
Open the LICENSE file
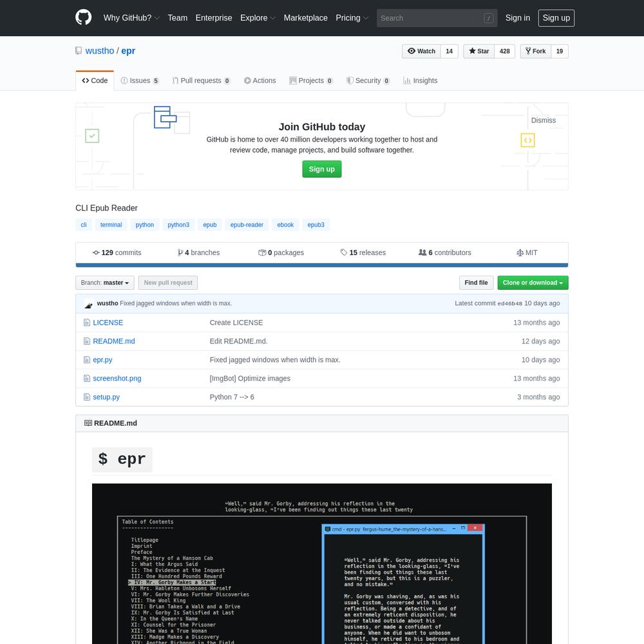(108, 323)
